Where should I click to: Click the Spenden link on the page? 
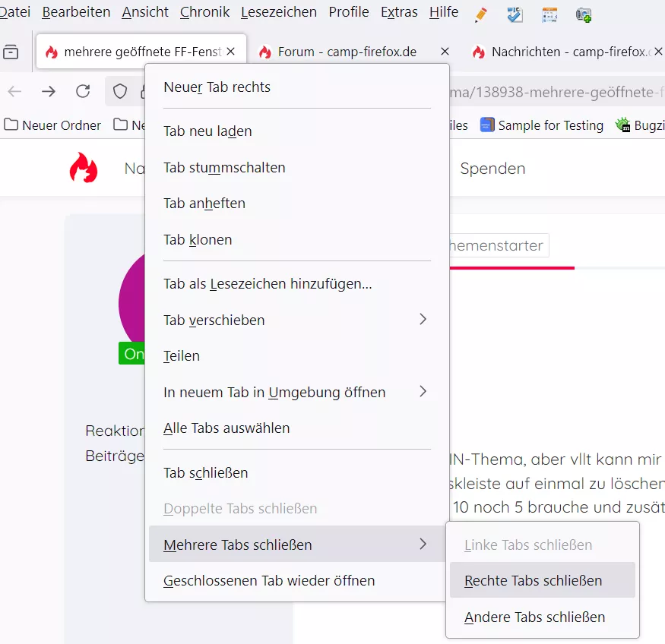pyautogui.click(x=492, y=168)
